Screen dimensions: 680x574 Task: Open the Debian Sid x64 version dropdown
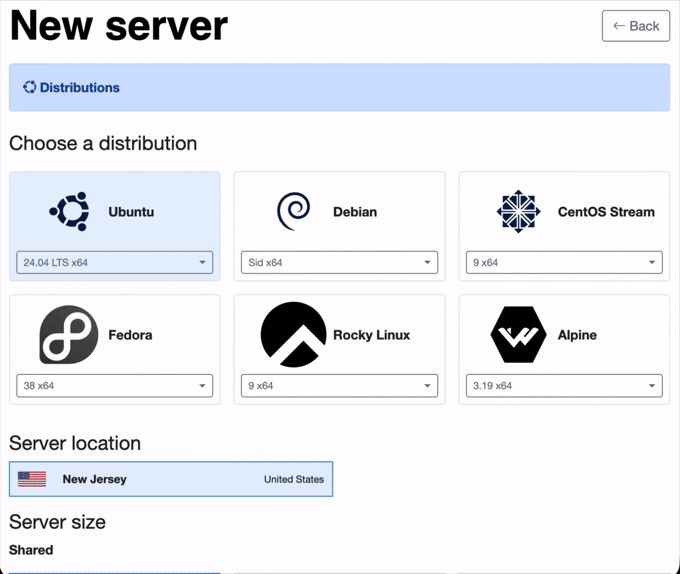click(x=339, y=263)
